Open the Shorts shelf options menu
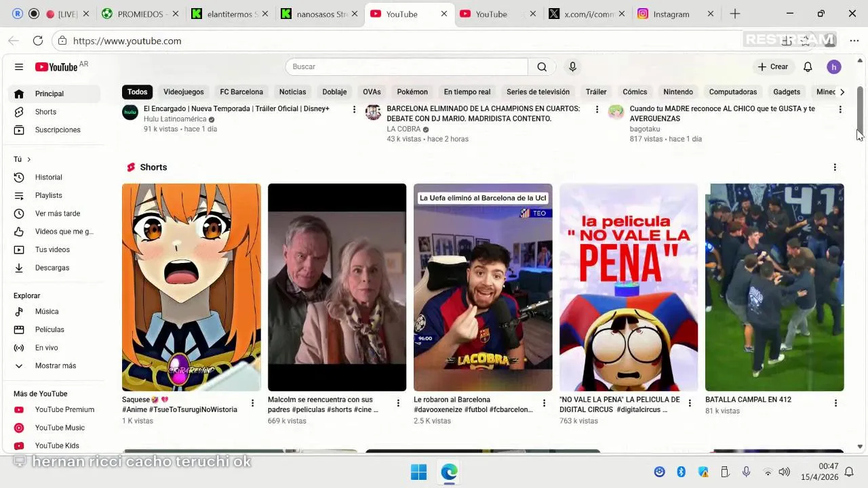The image size is (868, 488). coord(835,167)
